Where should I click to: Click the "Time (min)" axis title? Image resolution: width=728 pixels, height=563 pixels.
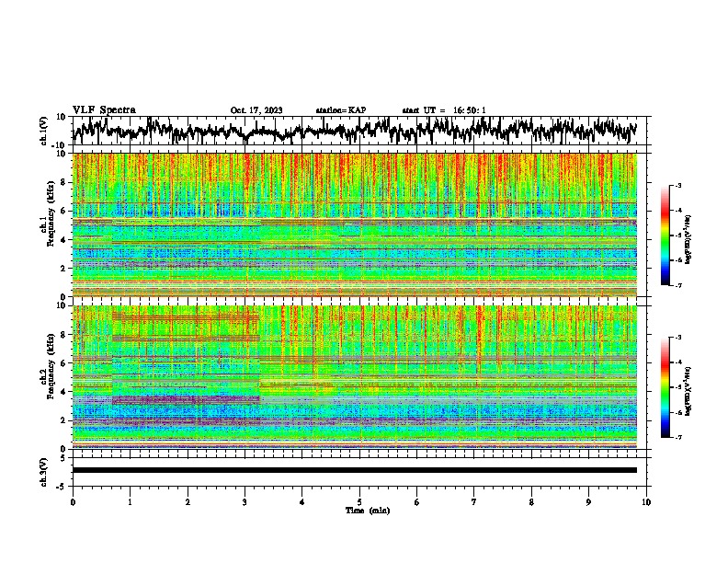[368, 511]
